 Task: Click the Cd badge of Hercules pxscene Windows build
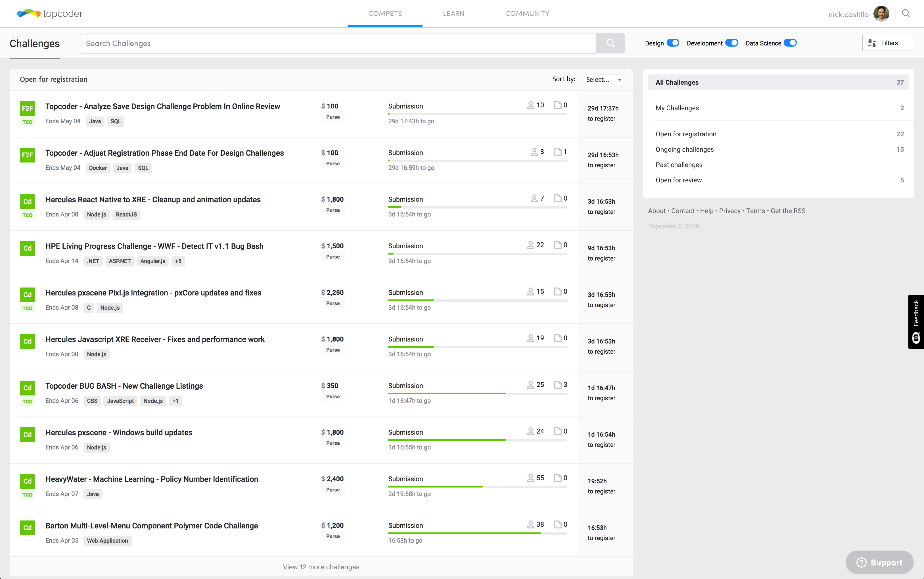(28, 435)
